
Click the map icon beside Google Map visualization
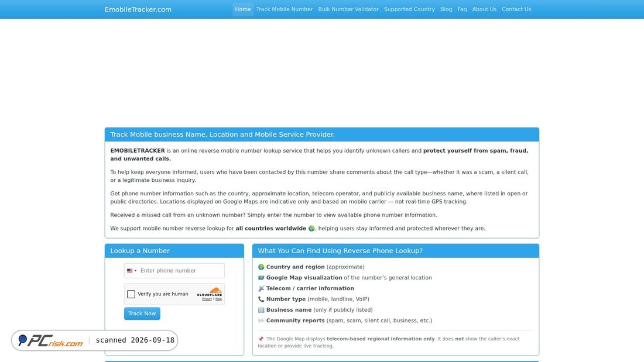(261, 278)
